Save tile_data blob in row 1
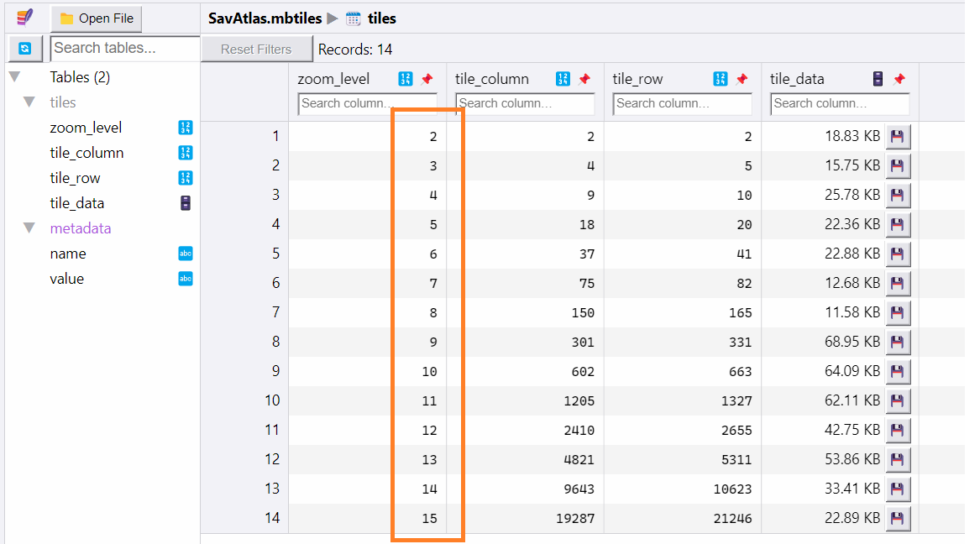The width and height of the screenshot is (980, 544). 897,137
